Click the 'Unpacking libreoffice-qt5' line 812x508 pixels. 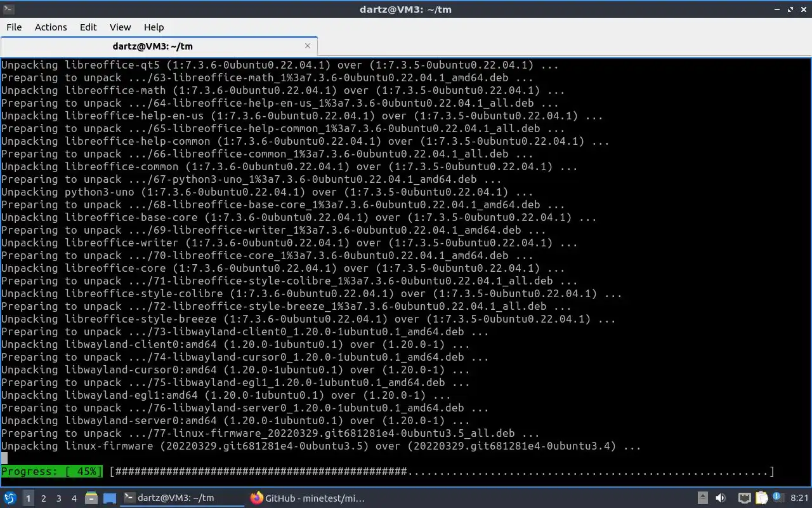[280, 65]
